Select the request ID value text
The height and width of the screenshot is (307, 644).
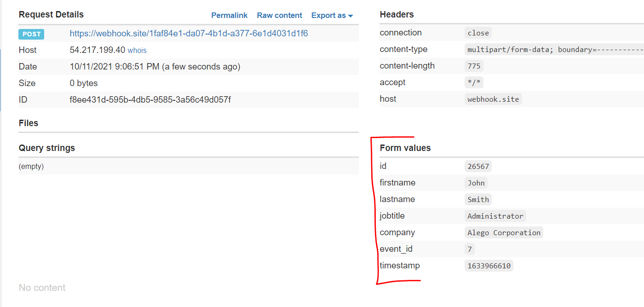pos(150,100)
